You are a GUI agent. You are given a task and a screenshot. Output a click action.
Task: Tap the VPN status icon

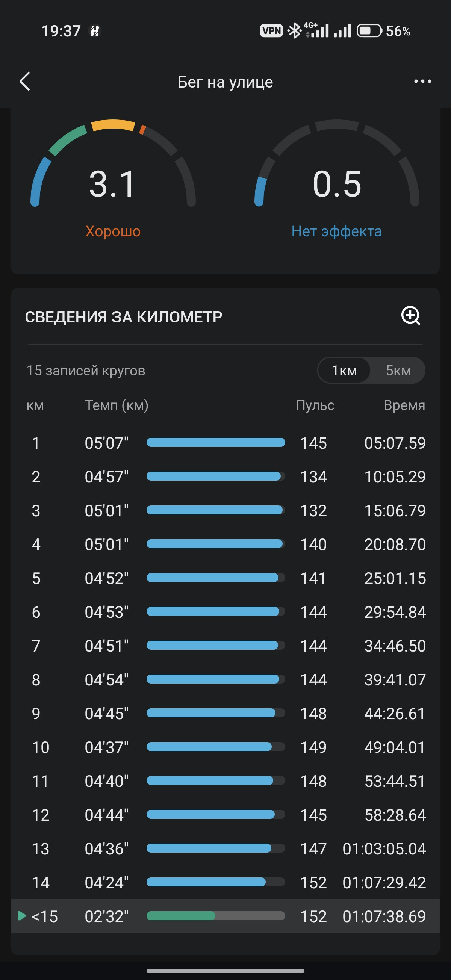click(x=271, y=31)
